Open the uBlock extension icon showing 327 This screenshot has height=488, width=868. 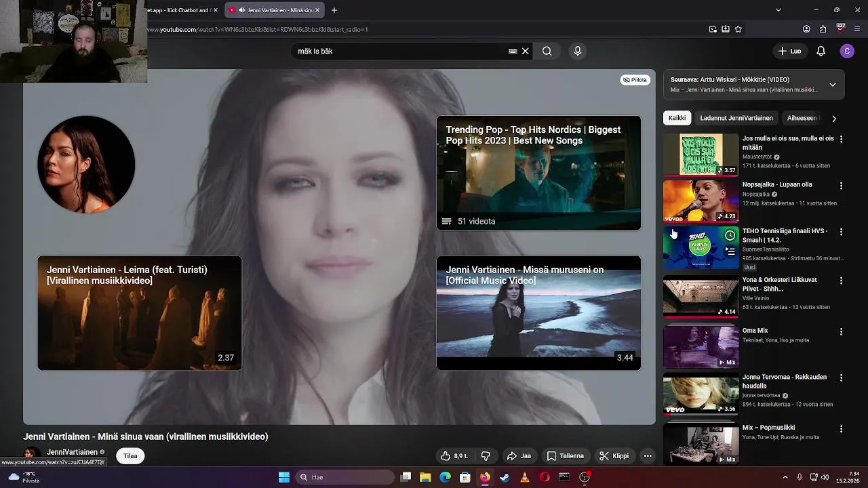click(x=840, y=28)
